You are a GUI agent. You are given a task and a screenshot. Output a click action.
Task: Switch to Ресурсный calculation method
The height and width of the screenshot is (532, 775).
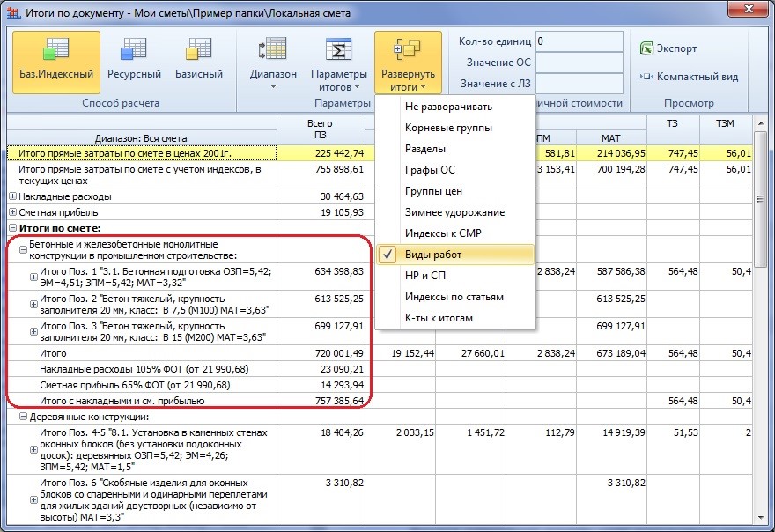click(134, 50)
